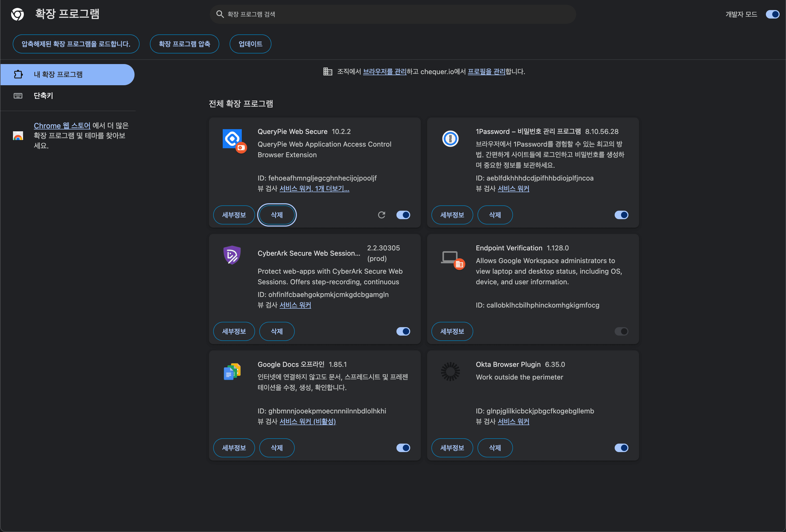Click the QueryPie Web Secure extension icon
This screenshot has height=532, width=786.
pyautogui.click(x=233, y=139)
